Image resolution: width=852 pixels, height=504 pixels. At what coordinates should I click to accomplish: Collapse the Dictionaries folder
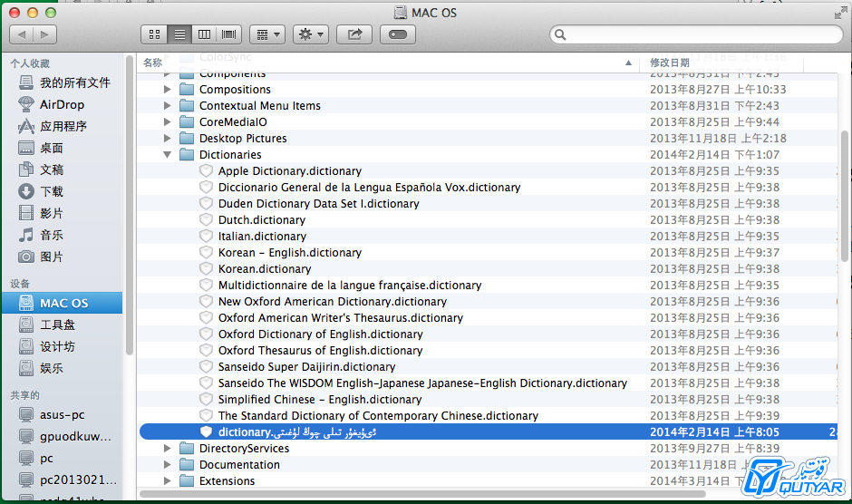pos(168,154)
